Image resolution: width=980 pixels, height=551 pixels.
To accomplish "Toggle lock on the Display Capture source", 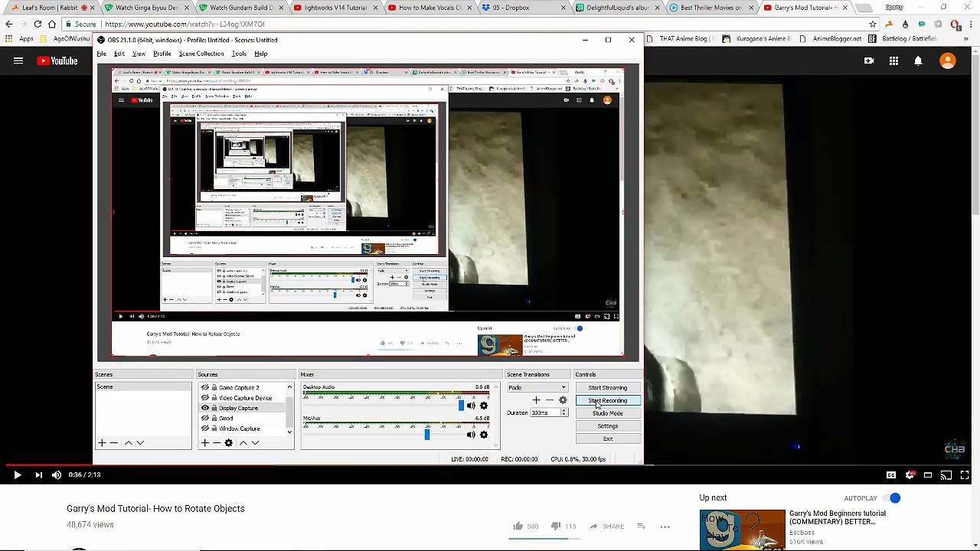I will coord(214,408).
